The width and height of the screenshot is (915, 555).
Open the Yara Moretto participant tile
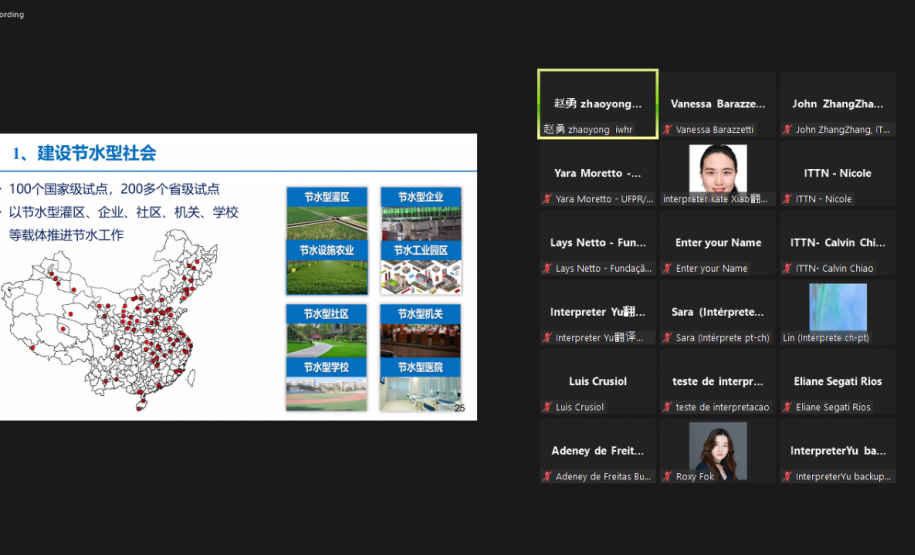point(597,173)
